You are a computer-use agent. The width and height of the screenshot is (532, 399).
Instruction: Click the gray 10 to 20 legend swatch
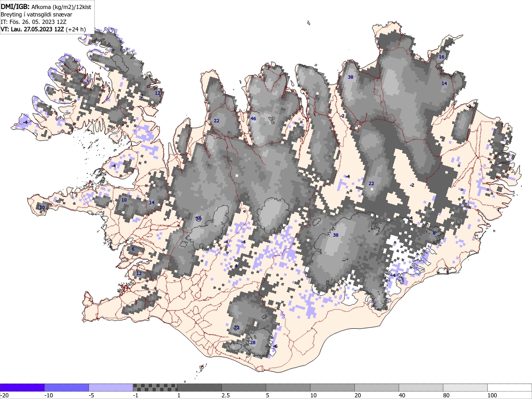332,387
